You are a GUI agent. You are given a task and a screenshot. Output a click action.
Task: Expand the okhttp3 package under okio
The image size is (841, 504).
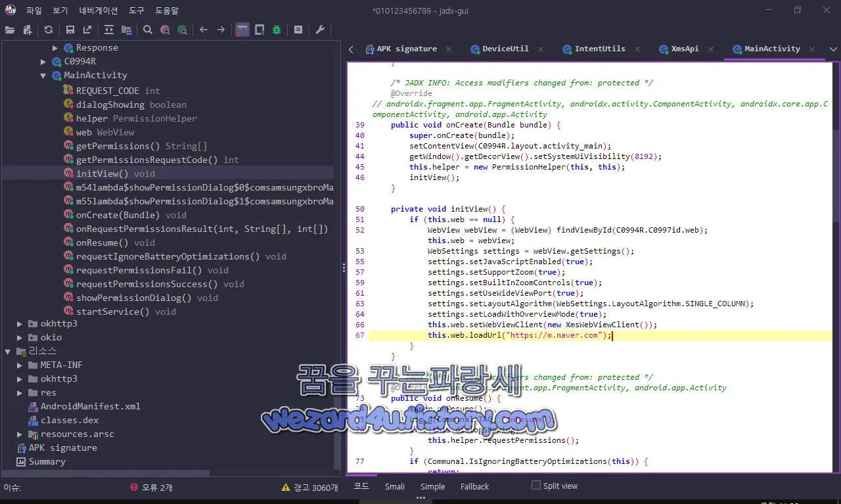click(x=20, y=324)
